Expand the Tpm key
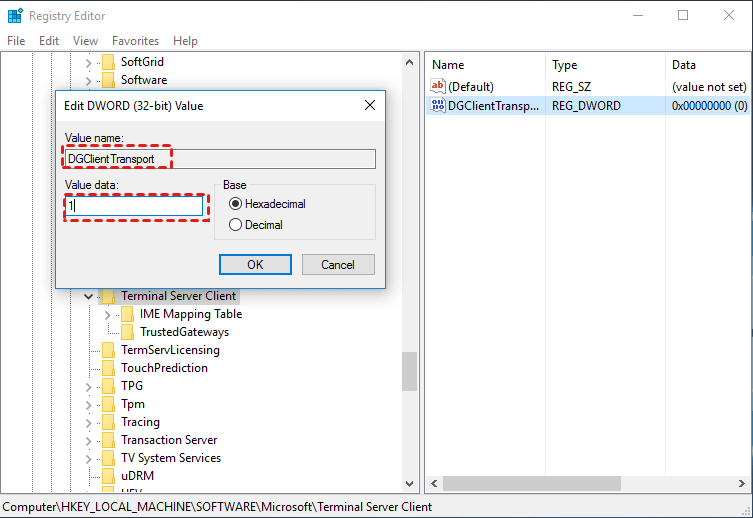The height and width of the screenshot is (518, 753). point(88,405)
